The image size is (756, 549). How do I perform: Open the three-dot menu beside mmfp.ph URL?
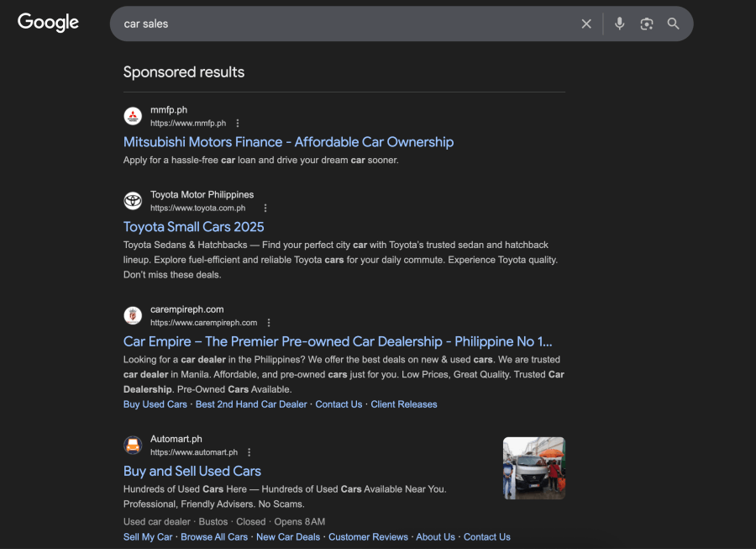pyautogui.click(x=237, y=124)
